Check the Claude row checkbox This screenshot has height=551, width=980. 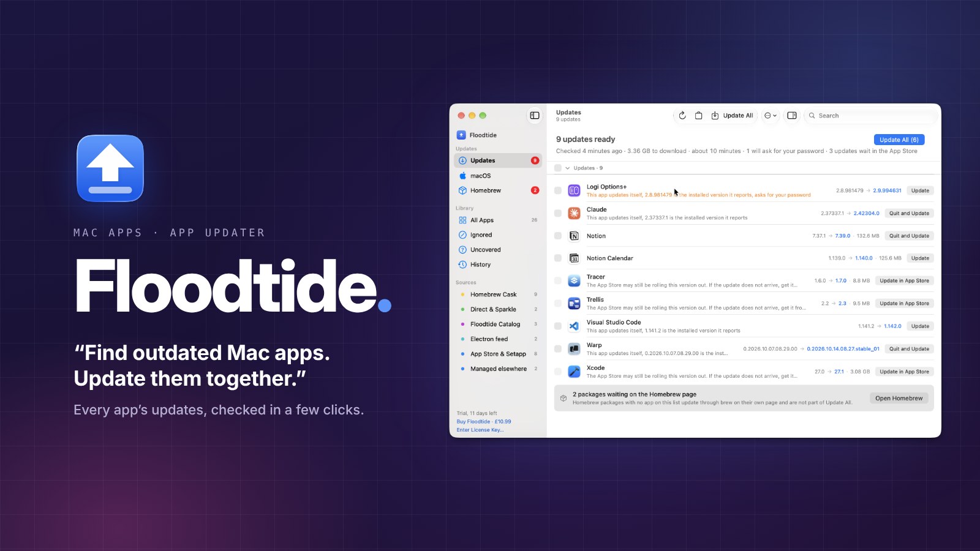pyautogui.click(x=558, y=213)
